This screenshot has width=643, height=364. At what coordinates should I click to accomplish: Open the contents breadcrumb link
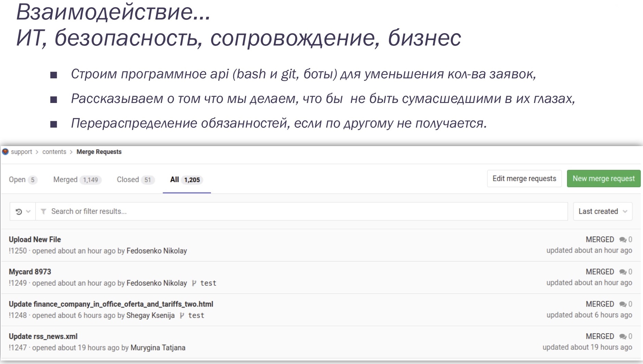point(54,152)
